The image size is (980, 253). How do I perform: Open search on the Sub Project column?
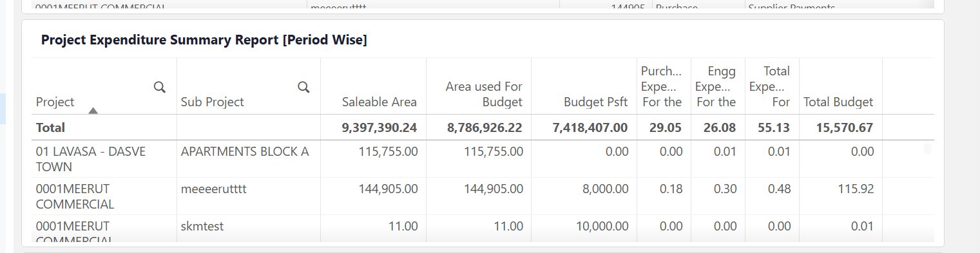pos(303,87)
